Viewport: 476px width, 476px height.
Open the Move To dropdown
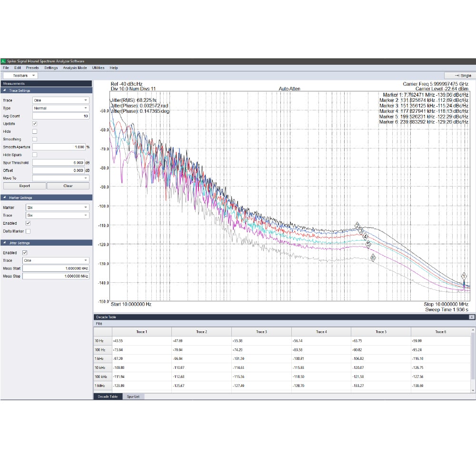tap(60, 178)
